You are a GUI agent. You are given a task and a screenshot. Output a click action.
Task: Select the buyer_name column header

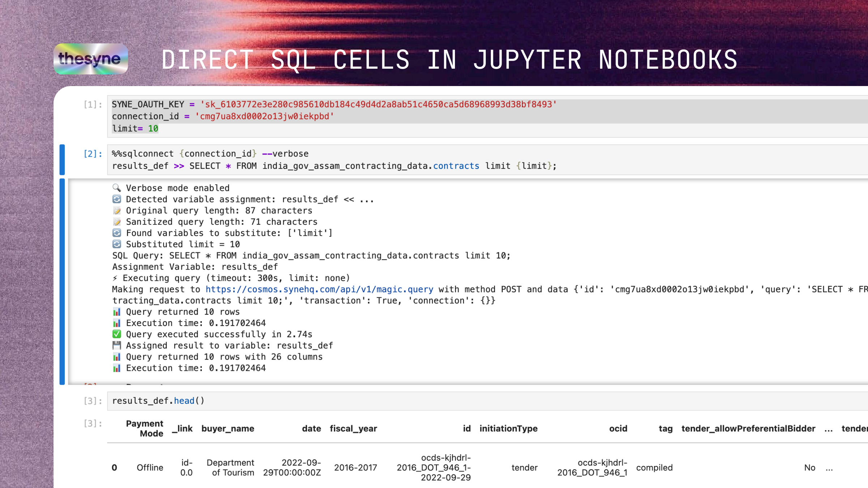point(227,429)
